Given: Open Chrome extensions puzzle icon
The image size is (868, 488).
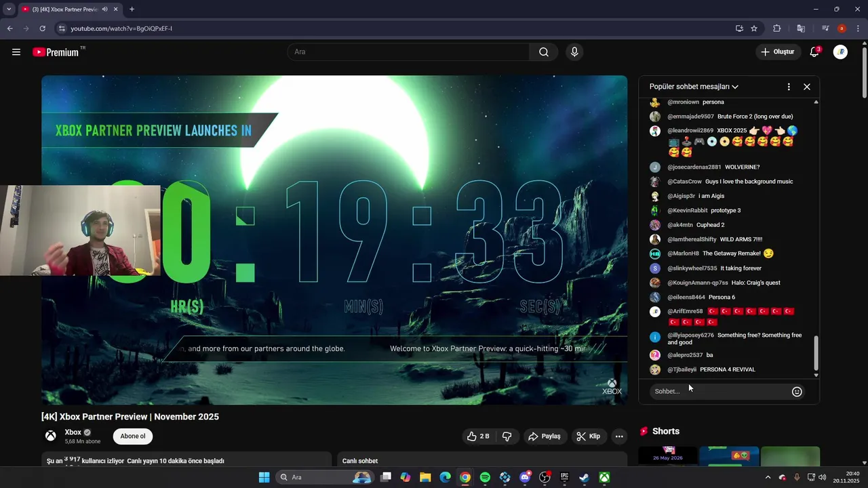Looking at the screenshot, I should [x=777, y=28].
